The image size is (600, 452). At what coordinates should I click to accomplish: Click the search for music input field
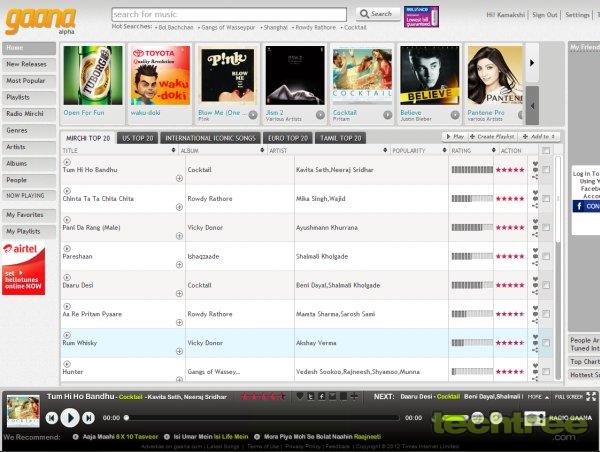229,15
